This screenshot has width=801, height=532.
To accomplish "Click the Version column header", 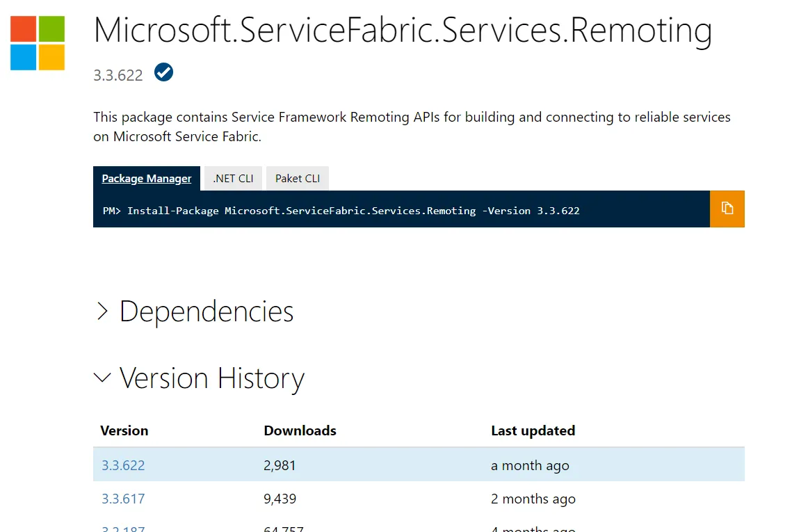I will pyautogui.click(x=124, y=430).
